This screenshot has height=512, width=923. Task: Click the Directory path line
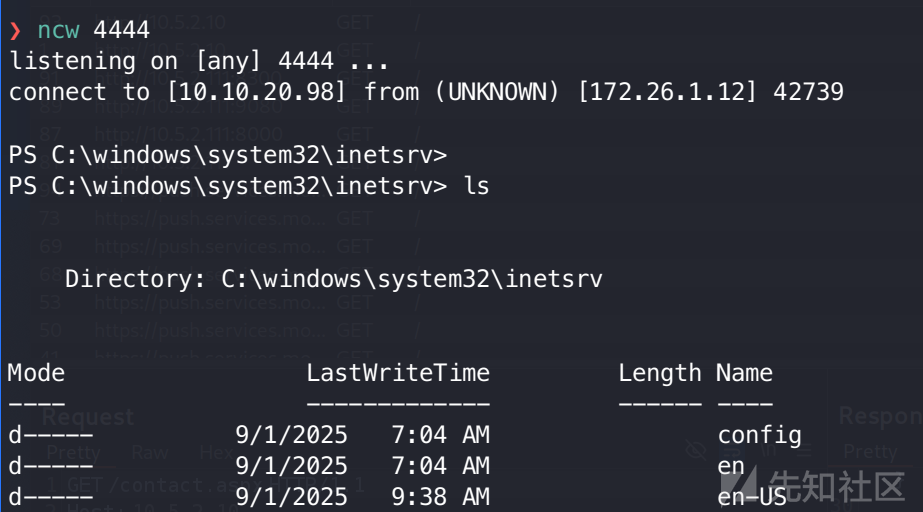(334, 279)
